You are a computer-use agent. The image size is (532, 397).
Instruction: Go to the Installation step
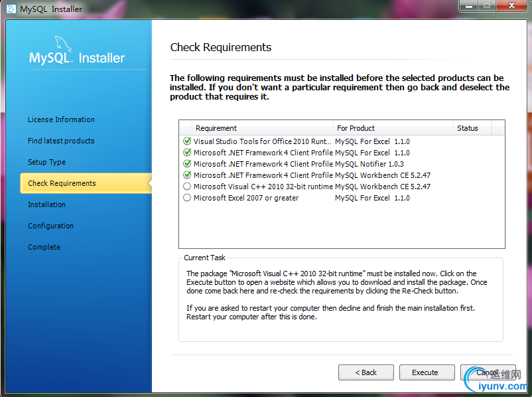point(47,204)
